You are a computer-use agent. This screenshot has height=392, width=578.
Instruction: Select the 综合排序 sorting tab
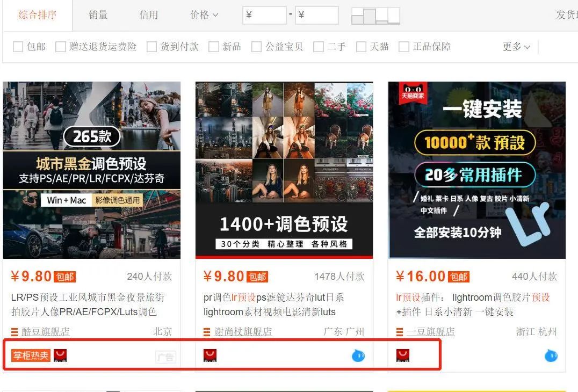(37, 15)
